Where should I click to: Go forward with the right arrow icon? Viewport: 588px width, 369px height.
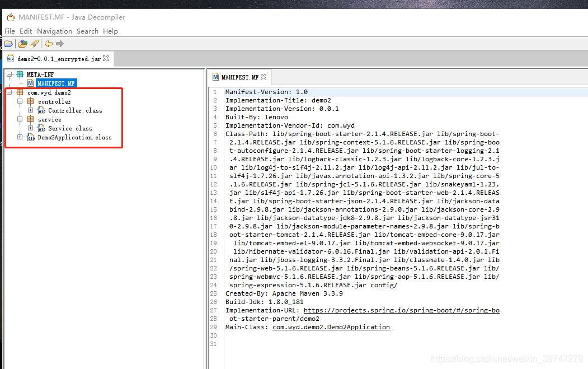point(60,44)
